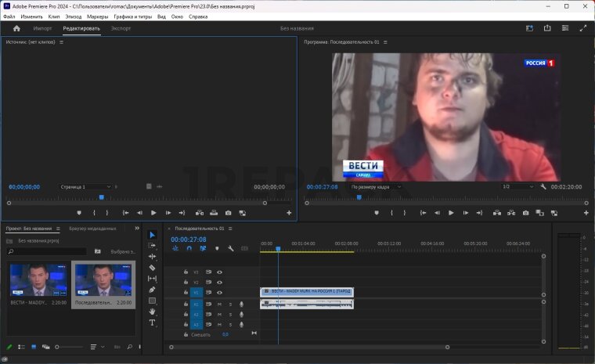Click Export Frame camera icon in Program monitor
Image resolution: width=595 pixels, height=364 pixels.
pos(525,213)
